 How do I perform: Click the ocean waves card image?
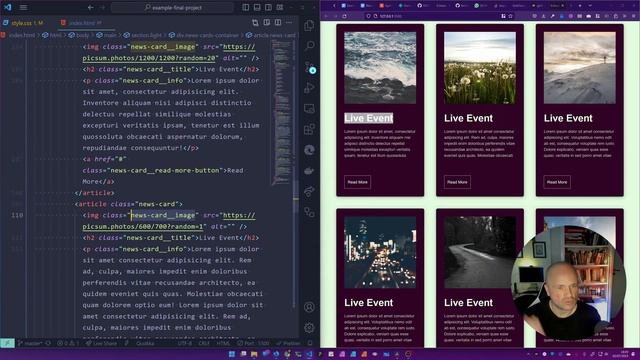[380, 68]
